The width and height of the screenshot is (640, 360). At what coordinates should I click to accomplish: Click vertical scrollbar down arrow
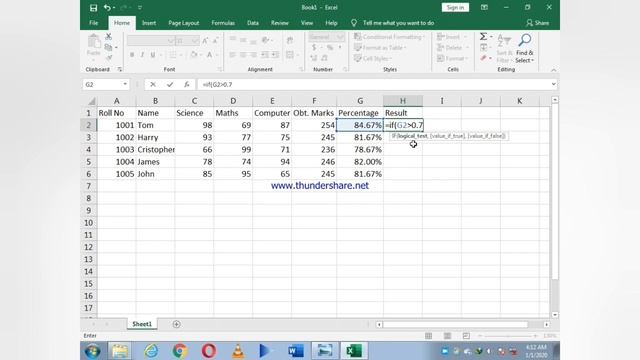tap(555, 315)
